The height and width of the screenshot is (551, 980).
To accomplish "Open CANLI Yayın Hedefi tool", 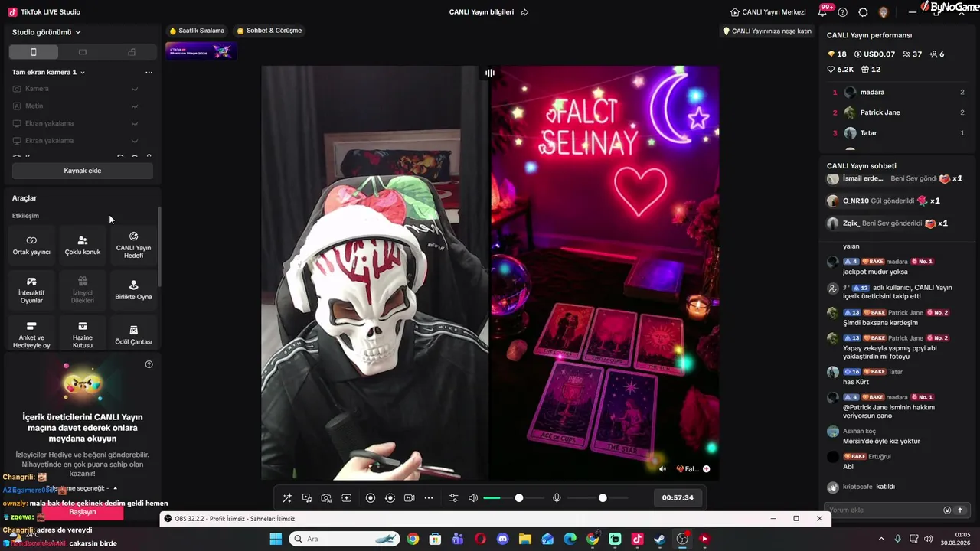I will click(x=133, y=245).
